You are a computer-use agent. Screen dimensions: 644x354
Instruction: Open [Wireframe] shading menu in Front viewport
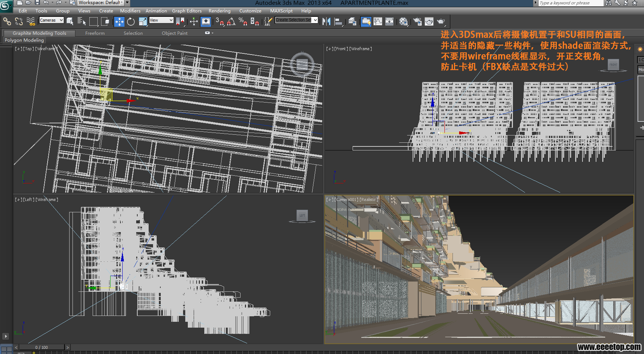[361, 49]
